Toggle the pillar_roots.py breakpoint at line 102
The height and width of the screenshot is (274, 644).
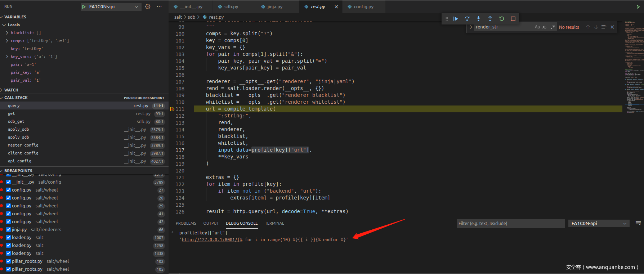pos(8,261)
